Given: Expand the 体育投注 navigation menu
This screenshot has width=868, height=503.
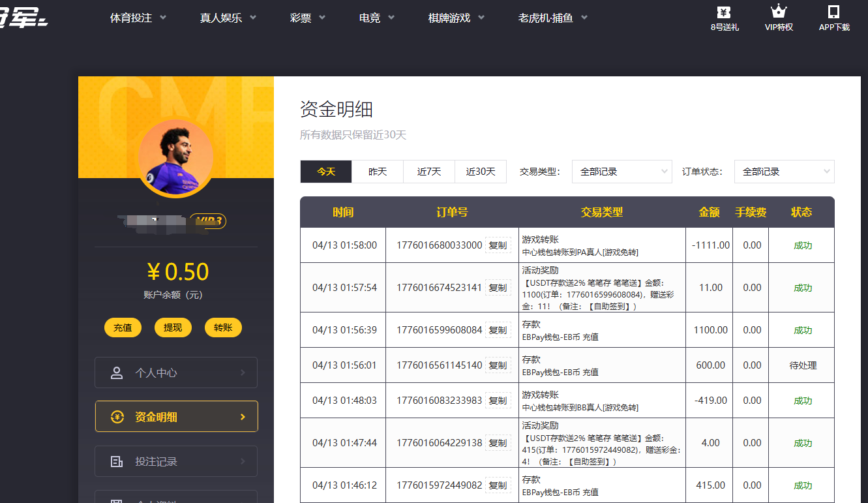Looking at the screenshot, I should 138,18.
